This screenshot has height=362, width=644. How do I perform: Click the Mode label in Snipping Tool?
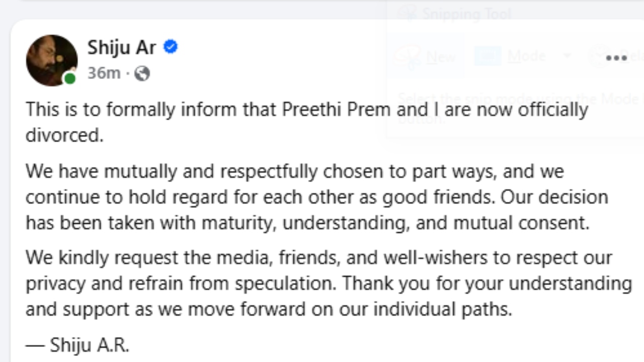526,56
